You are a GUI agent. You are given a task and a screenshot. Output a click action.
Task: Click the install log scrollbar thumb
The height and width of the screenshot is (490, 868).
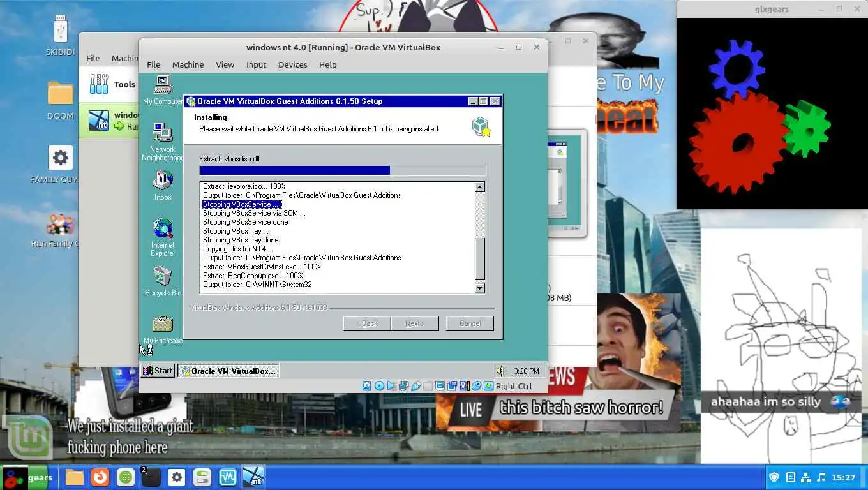click(480, 258)
